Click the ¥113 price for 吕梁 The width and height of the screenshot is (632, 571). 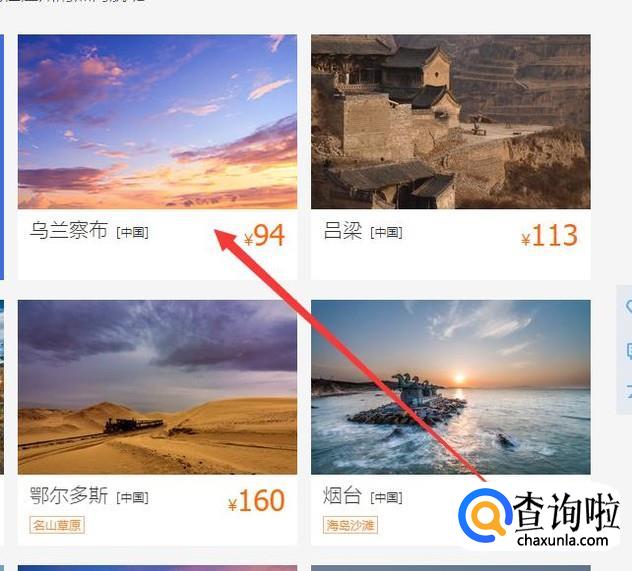tap(549, 235)
